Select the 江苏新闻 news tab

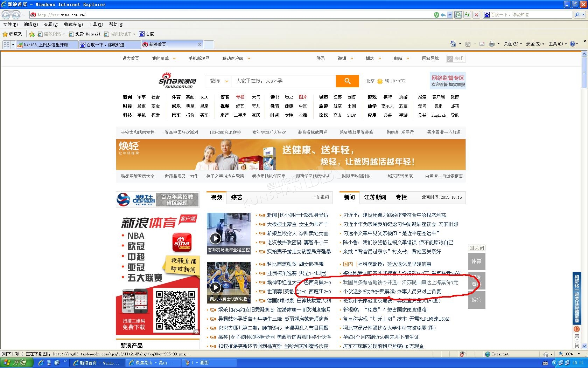(375, 197)
